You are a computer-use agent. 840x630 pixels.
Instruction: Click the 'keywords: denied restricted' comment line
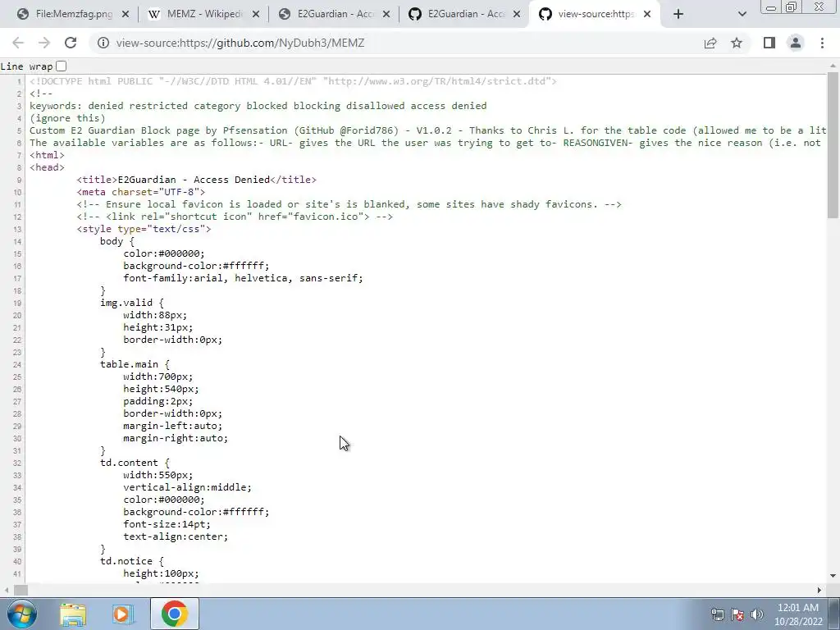pyautogui.click(x=258, y=106)
